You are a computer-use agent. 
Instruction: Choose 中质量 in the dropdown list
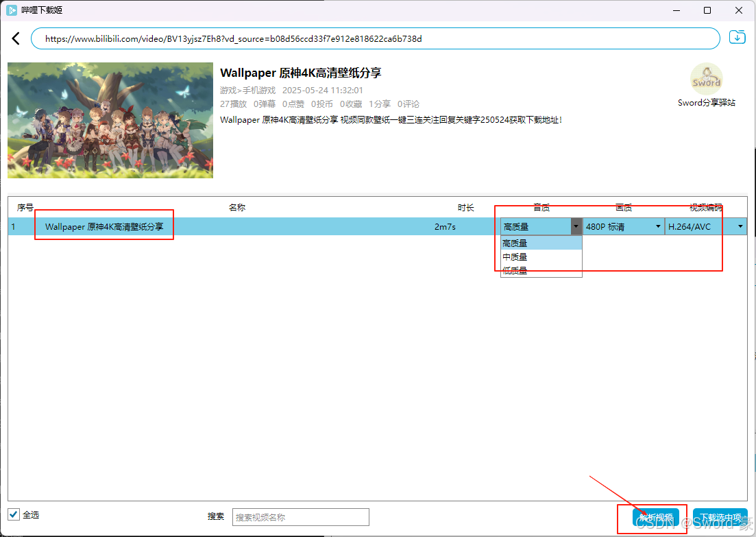click(541, 256)
